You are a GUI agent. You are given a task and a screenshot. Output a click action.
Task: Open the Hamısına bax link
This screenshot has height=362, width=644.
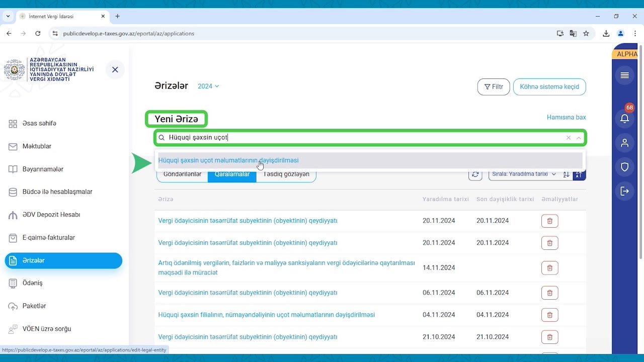[x=567, y=117]
